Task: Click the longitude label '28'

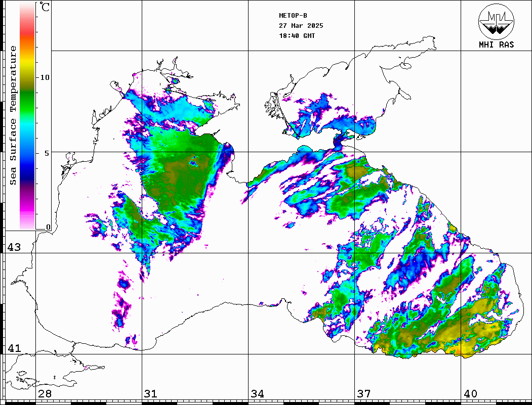Action: [45, 393]
